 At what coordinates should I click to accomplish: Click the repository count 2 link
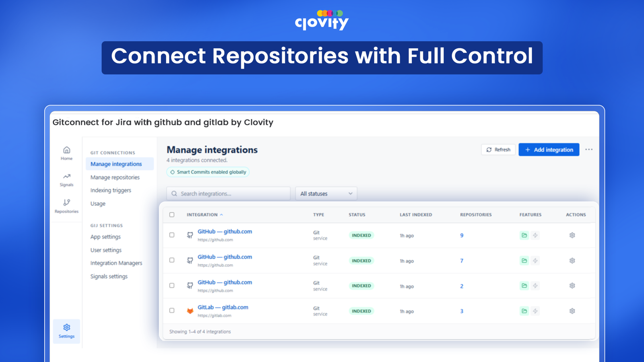tap(462, 286)
